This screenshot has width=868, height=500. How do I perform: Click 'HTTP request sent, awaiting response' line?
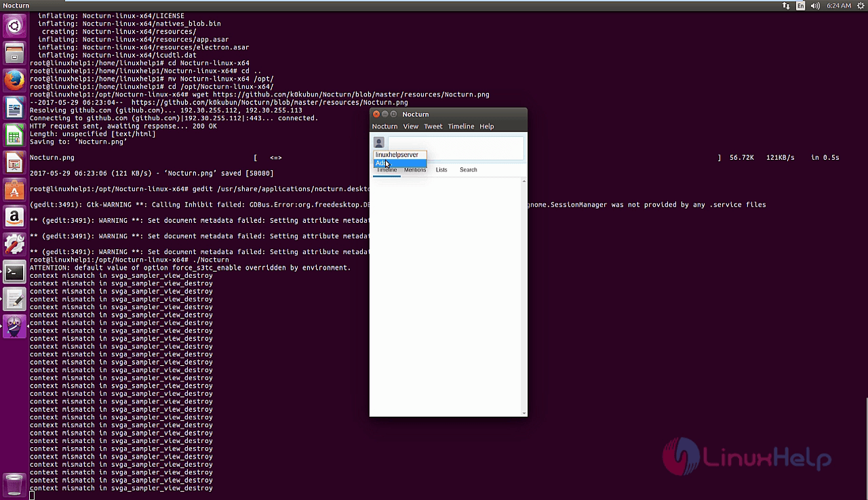[123, 126]
